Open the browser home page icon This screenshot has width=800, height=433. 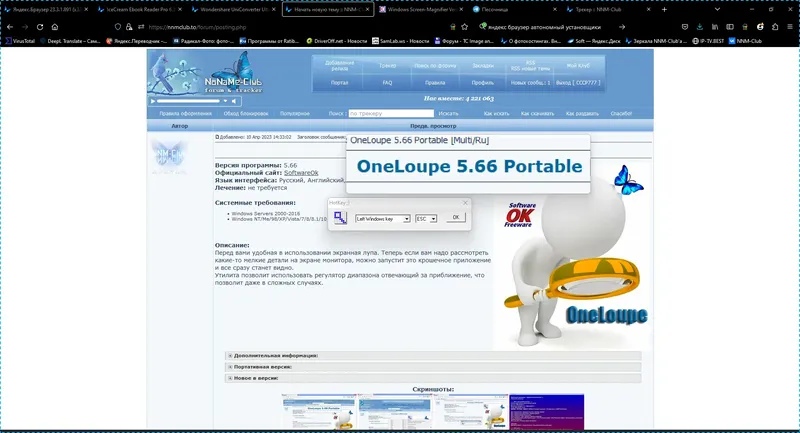point(55,27)
